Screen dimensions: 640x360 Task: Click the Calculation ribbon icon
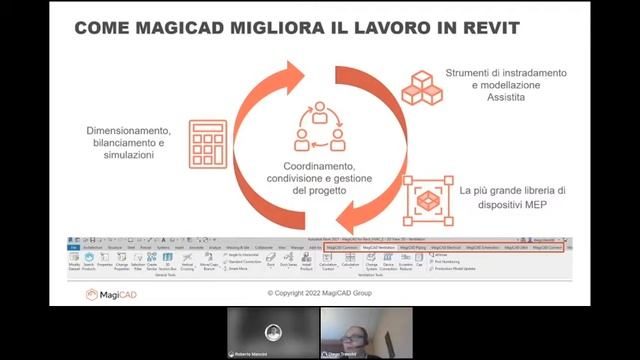(x=350, y=260)
